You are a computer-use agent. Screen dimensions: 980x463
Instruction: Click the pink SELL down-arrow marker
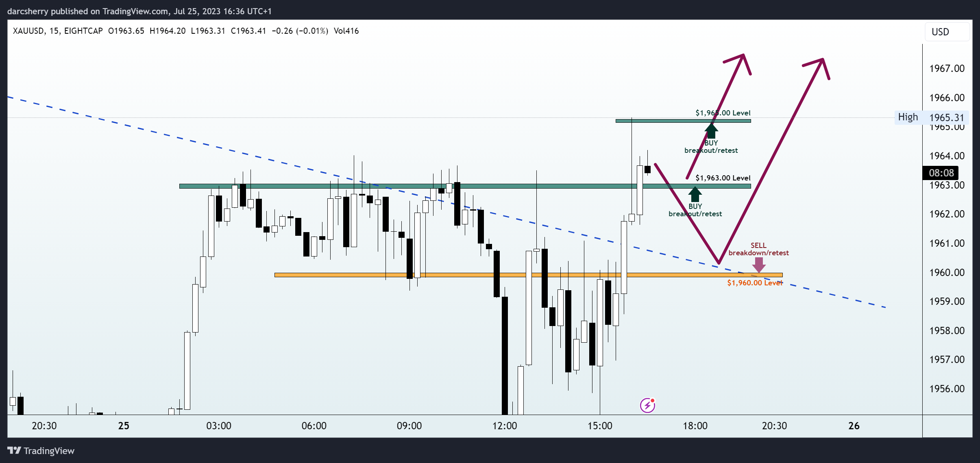tap(759, 265)
